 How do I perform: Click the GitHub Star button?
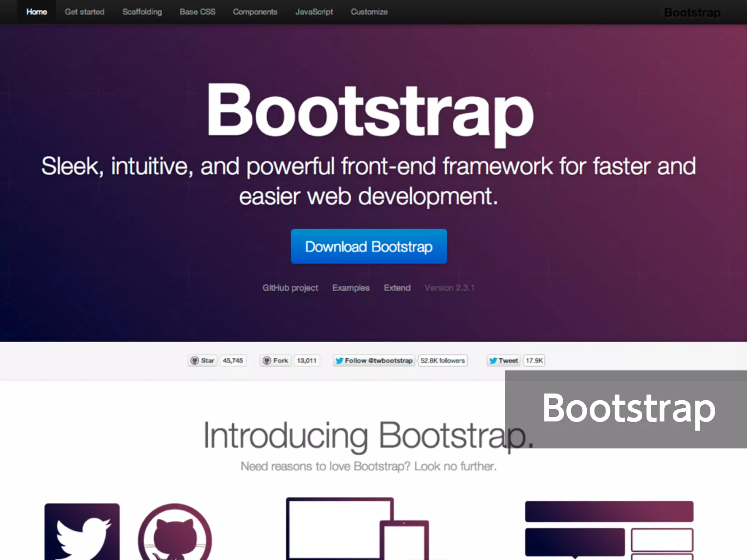203,361
